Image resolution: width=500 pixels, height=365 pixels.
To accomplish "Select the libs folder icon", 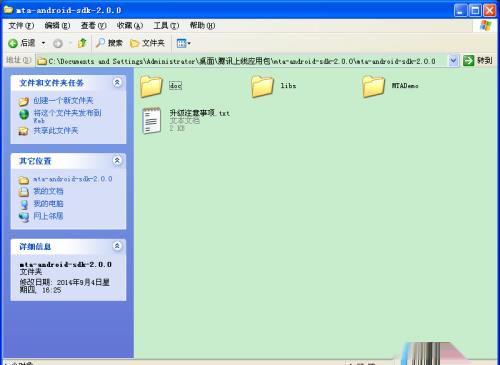I will click(262, 86).
